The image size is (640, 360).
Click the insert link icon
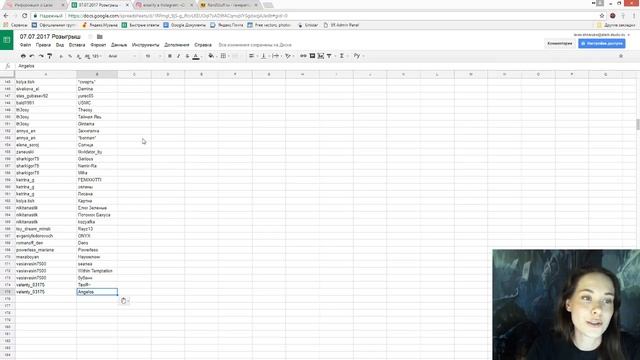303,56
